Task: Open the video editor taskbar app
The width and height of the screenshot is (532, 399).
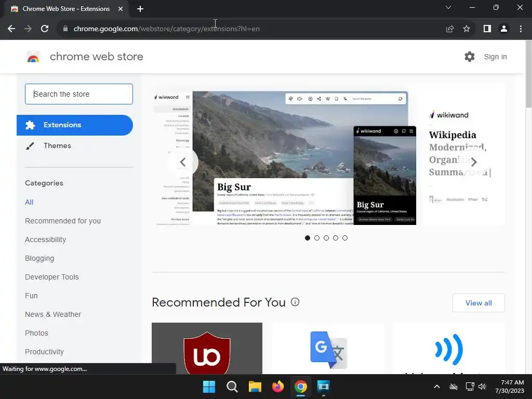Action: [x=323, y=387]
